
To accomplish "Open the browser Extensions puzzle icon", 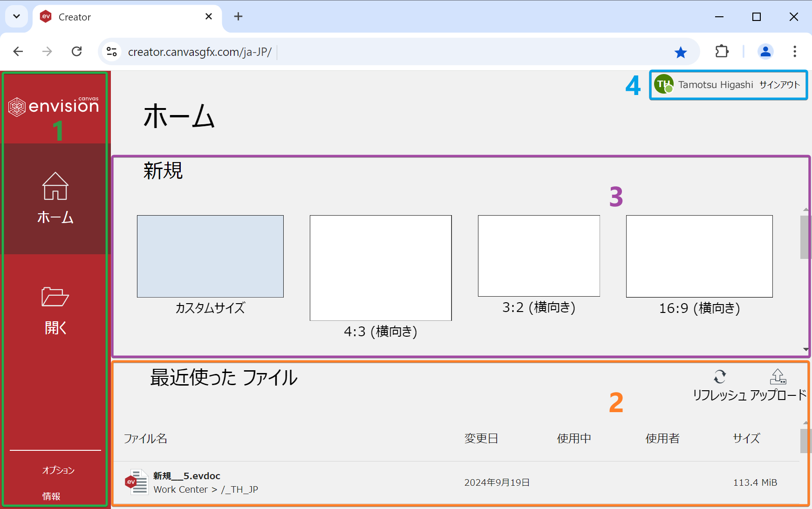I will (x=722, y=51).
